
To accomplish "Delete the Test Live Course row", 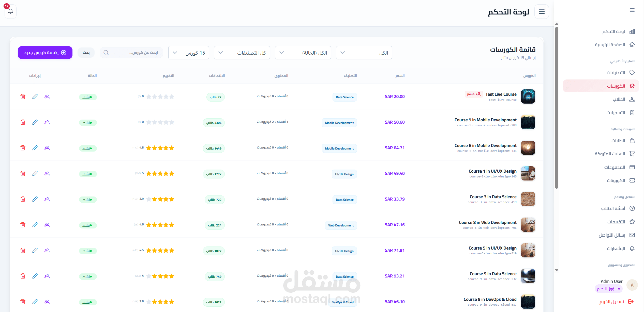I will (x=23, y=96).
